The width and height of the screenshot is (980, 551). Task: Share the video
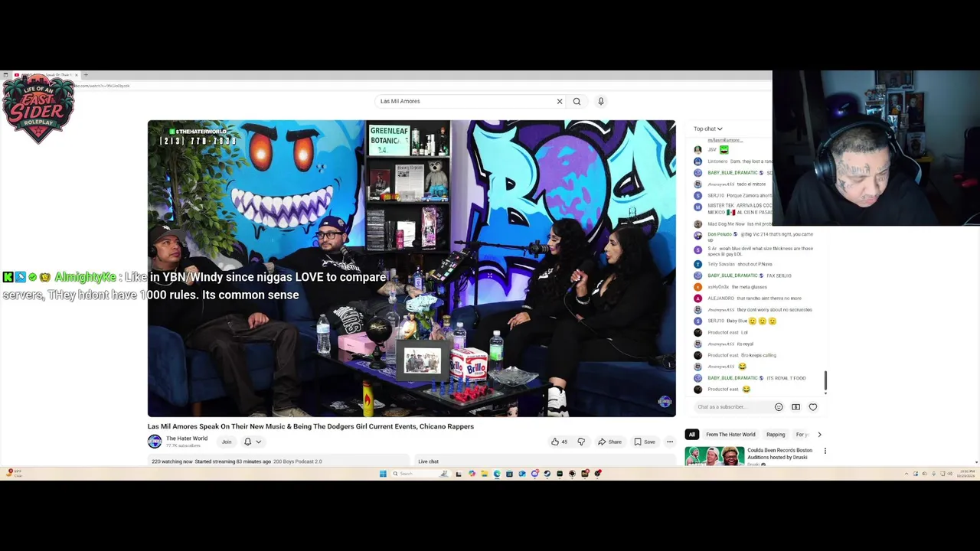tap(609, 442)
